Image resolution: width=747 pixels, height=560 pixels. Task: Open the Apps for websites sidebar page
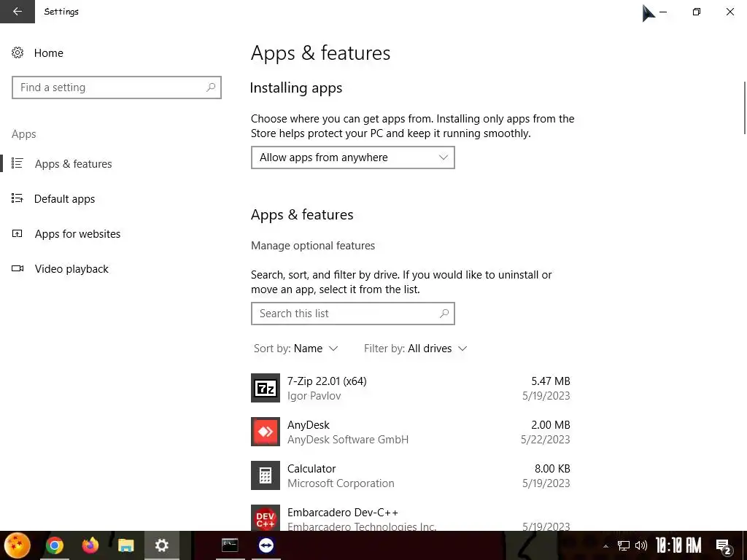click(77, 234)
